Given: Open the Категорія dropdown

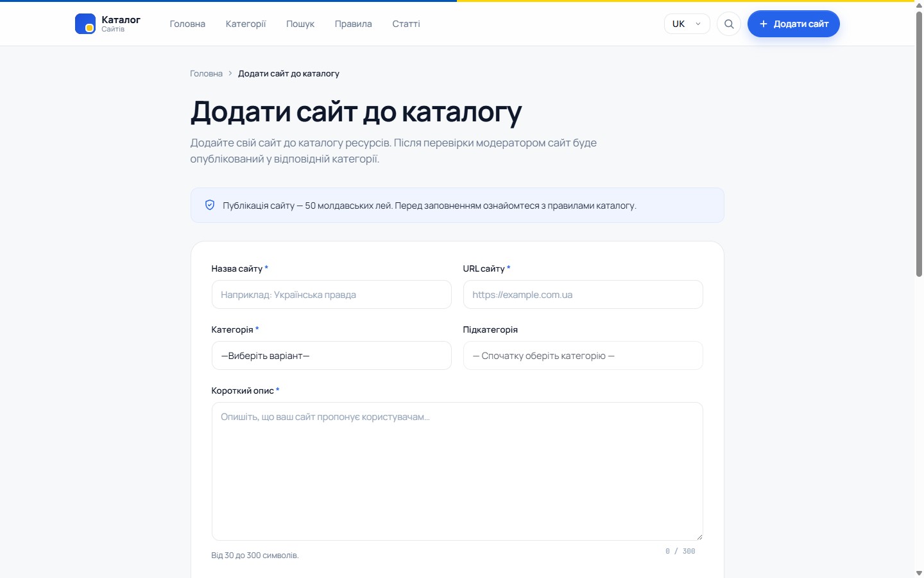Looking at the screenshot, I should tap(331, 355).
